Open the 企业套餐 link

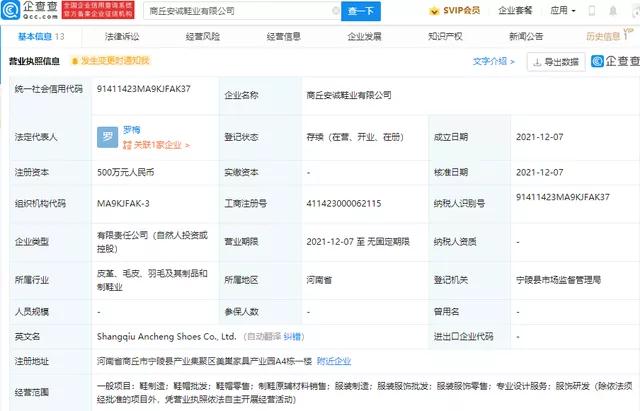pos(515,12)
